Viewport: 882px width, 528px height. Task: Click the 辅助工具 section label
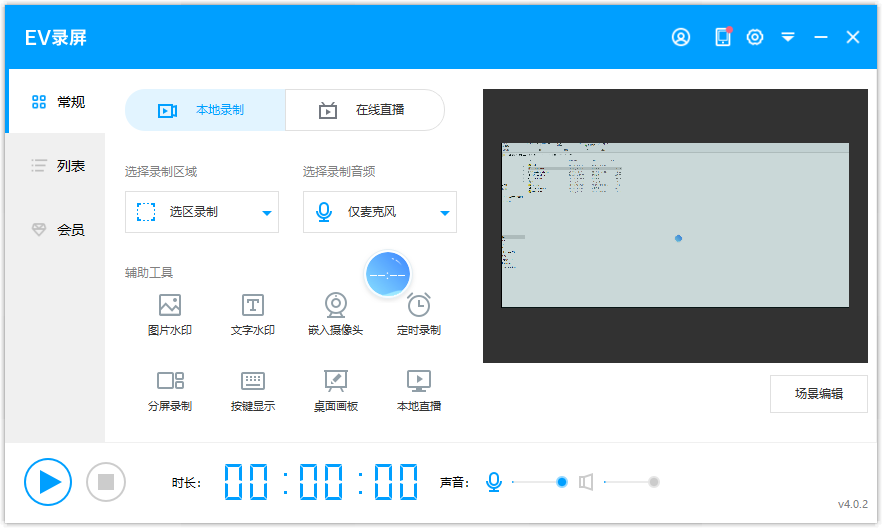pos(148,273)
